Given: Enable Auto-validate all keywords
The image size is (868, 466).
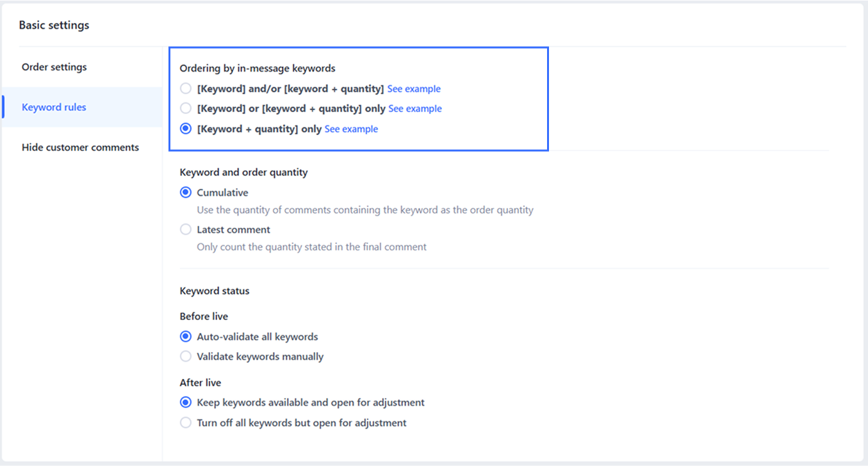Looking at the screenshot, I should pyautogui.click(x=186, y=337).
